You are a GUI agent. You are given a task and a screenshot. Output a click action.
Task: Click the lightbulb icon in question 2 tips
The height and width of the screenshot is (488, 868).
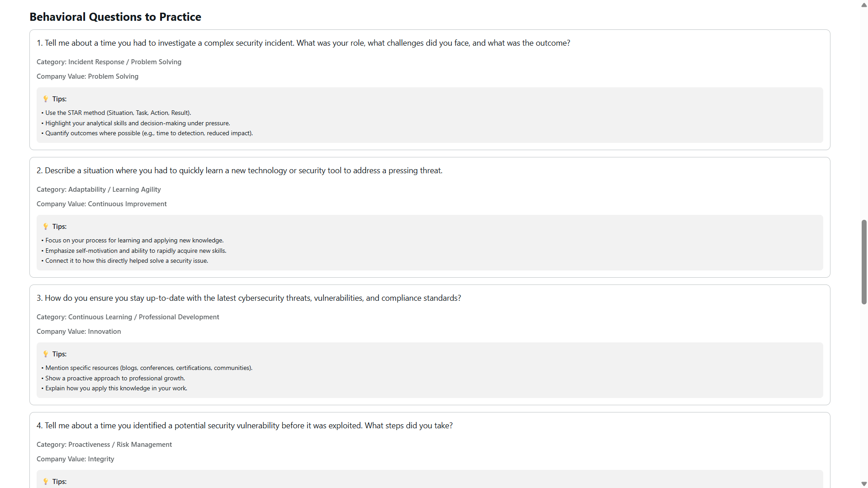point(46,226)
